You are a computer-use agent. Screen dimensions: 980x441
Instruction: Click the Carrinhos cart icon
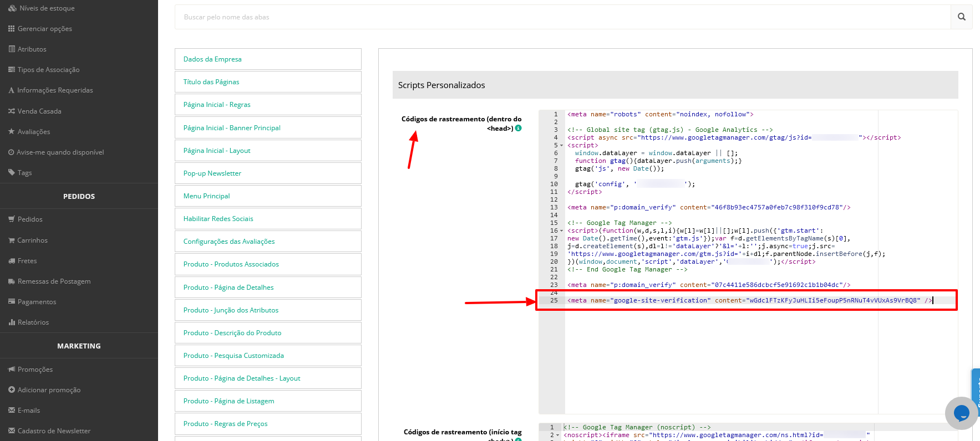coord(12,240)
